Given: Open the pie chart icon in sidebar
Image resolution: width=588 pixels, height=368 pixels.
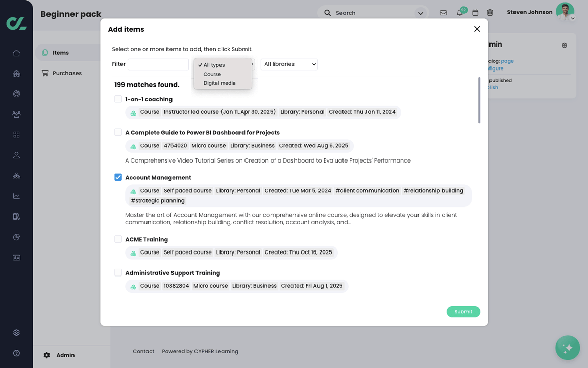Looking at the screenshot, I should [16, 237].
